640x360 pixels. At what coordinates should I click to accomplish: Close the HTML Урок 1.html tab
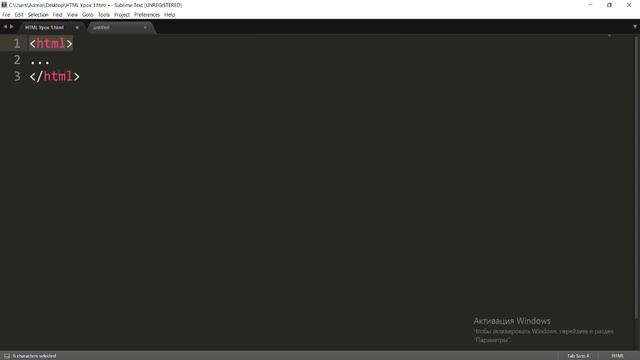[x=77, y=27]
